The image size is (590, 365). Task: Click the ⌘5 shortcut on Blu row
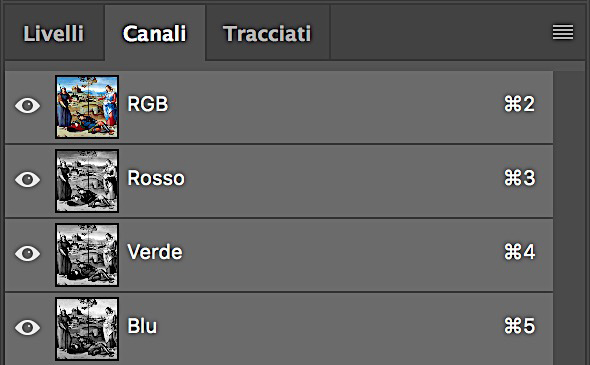coord(519,326)
